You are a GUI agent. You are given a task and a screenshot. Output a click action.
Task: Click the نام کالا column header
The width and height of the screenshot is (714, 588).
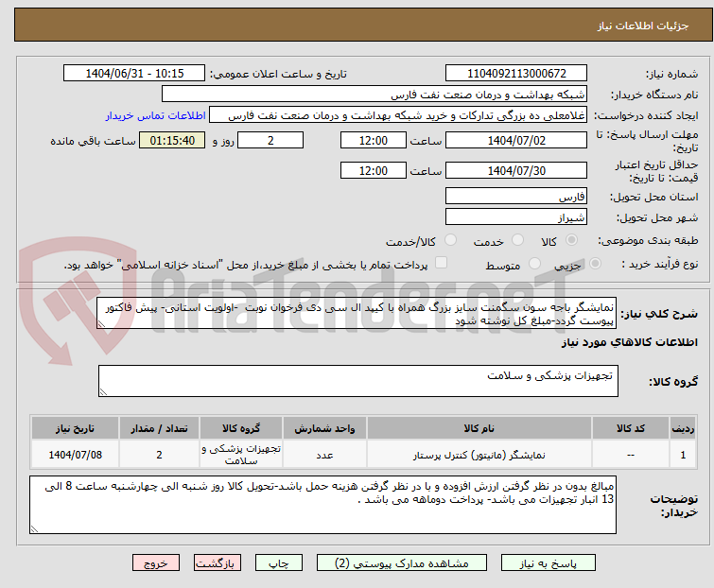(x=479, y=428)
